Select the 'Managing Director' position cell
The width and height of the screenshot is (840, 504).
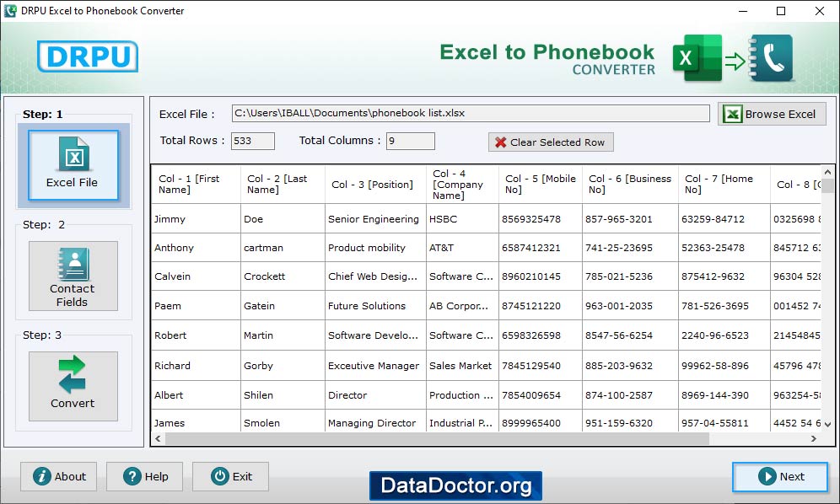(375, 421)
